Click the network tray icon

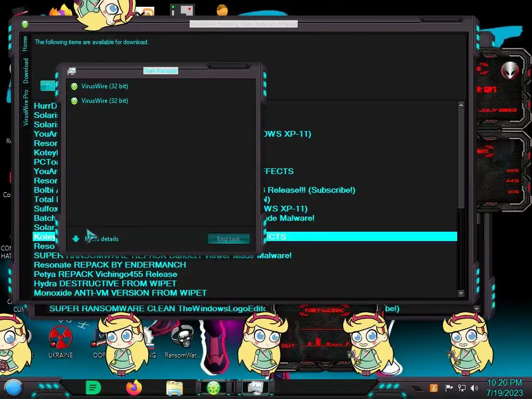[462, 388]
